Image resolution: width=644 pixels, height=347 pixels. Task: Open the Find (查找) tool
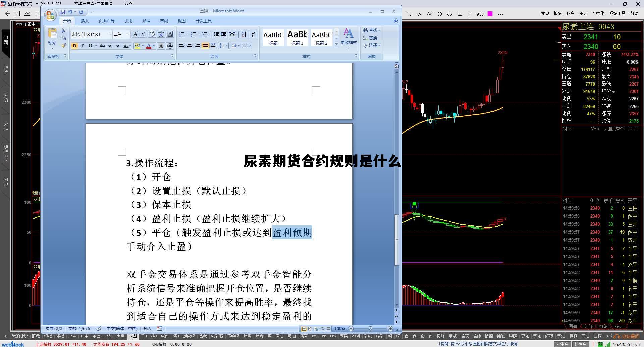(x=370, y=30)
